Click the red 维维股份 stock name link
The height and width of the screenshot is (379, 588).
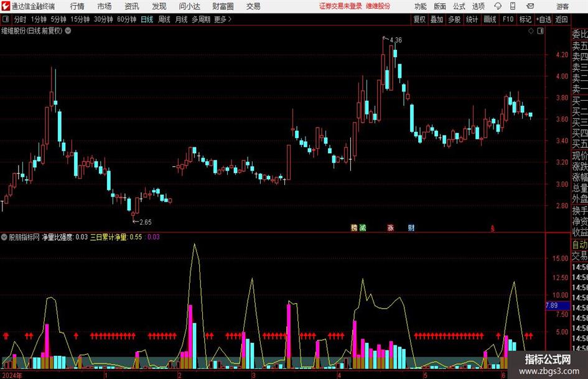378,6
